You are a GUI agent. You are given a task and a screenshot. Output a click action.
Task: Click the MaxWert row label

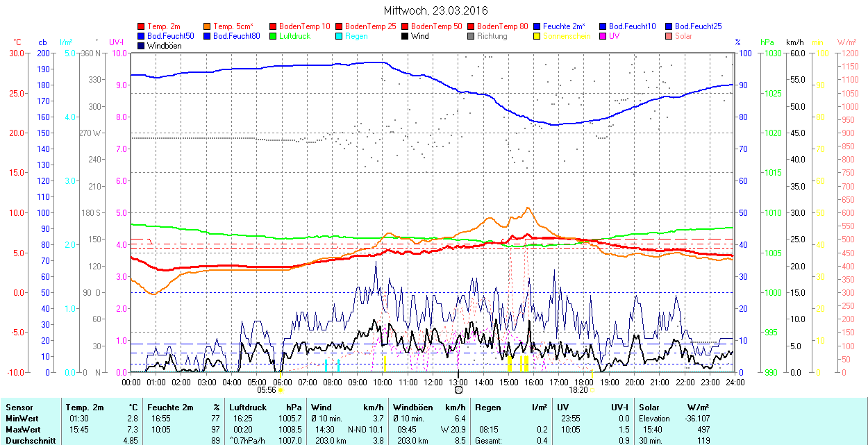[x=22, y=429]
